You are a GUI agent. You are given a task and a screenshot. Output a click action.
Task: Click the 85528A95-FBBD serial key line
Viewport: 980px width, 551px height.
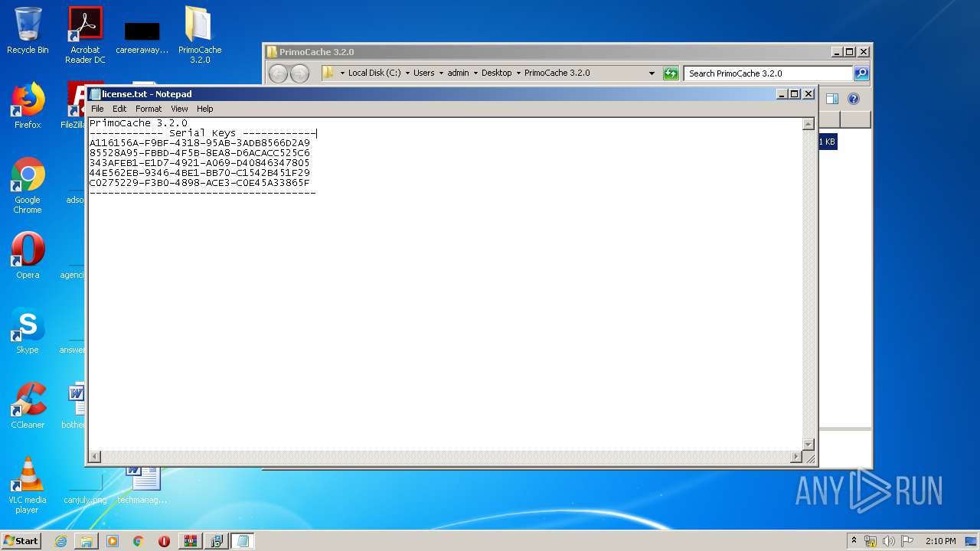tap(200, 153)
